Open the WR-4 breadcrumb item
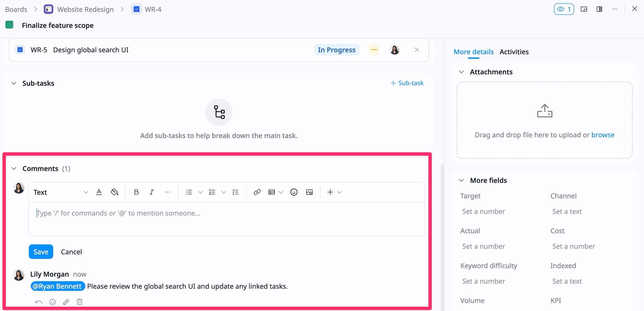 153,9
